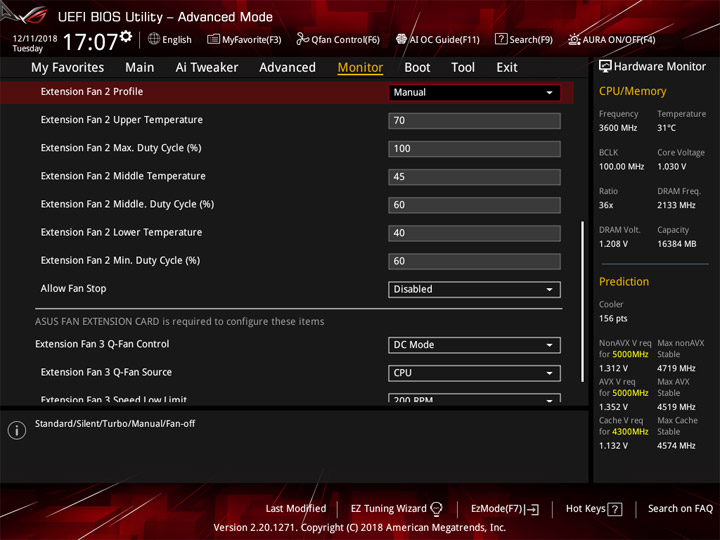
Task: Click the 1.030 V core voltage value
Action: [671, 167]
